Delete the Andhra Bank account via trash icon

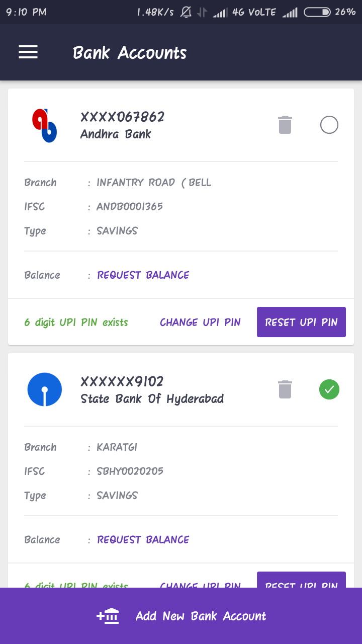(285, 125)
